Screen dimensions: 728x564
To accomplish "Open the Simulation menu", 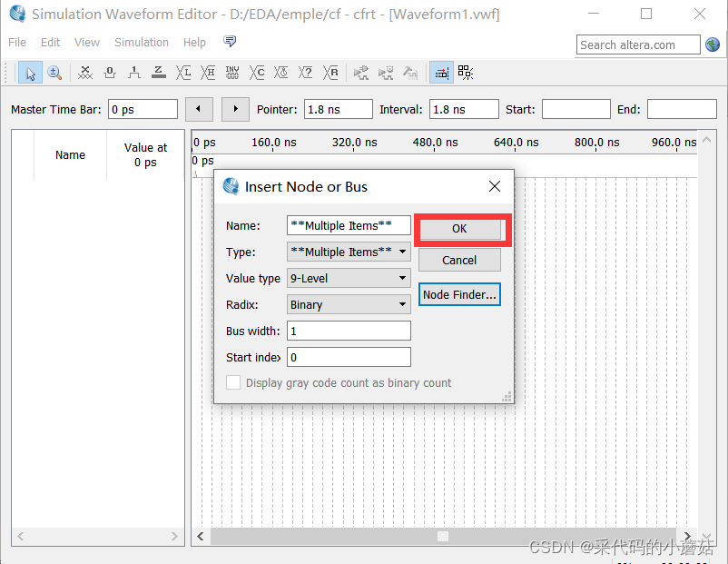I will (x=142, y=43).
